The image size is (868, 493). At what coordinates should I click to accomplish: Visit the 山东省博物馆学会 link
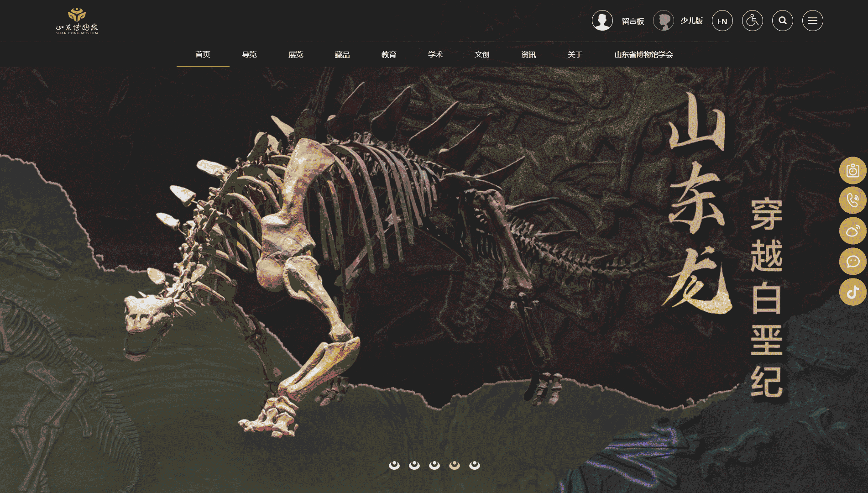644,55
